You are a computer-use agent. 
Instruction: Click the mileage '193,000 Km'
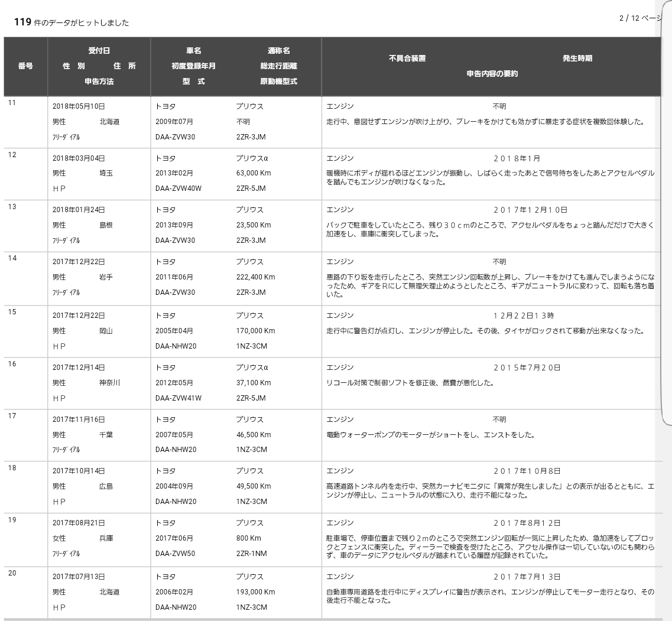click(255, 592)
